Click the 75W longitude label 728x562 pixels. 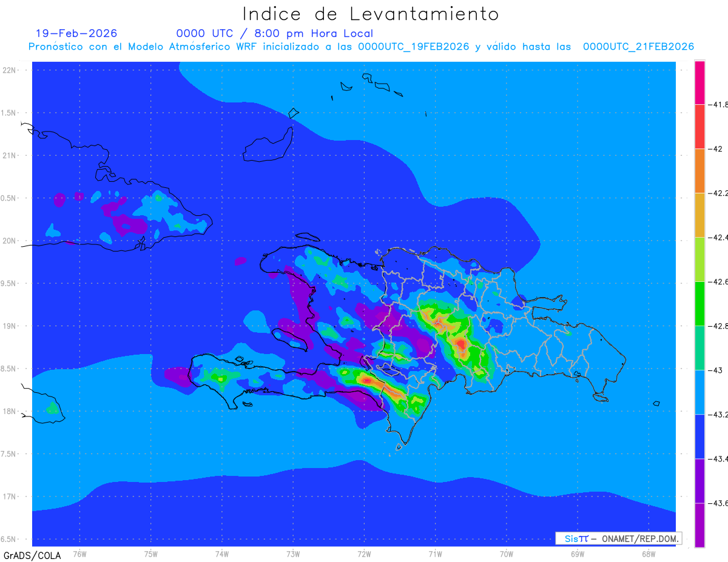pyautogui.click(x=151, y=554)
